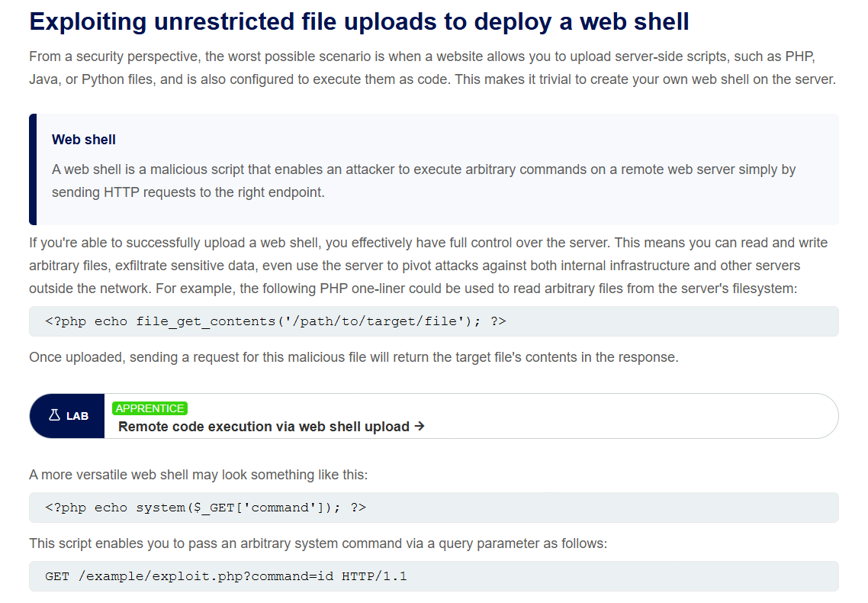
Task: Click the web shell definition text in the callout
Action: pyautogui.click(x=423, y=181)
